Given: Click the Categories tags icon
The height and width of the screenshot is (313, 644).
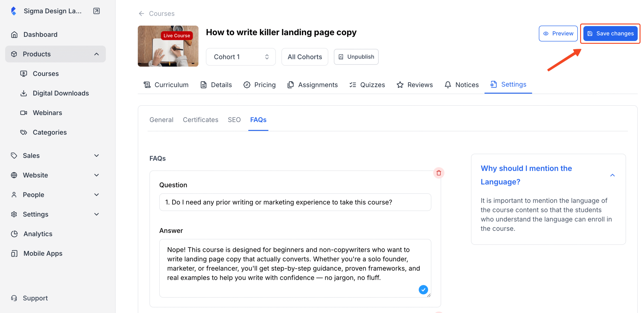Looking at the screenshot, I should click(24, 132).
